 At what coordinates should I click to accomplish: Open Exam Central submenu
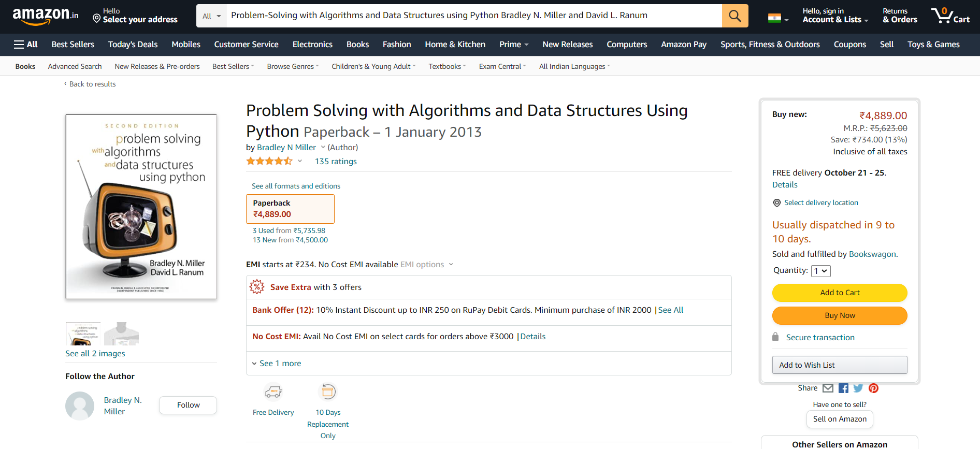[502, 66]
